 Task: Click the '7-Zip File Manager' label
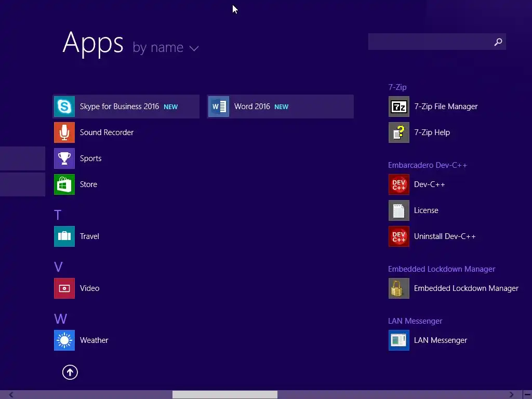(446, 107)
